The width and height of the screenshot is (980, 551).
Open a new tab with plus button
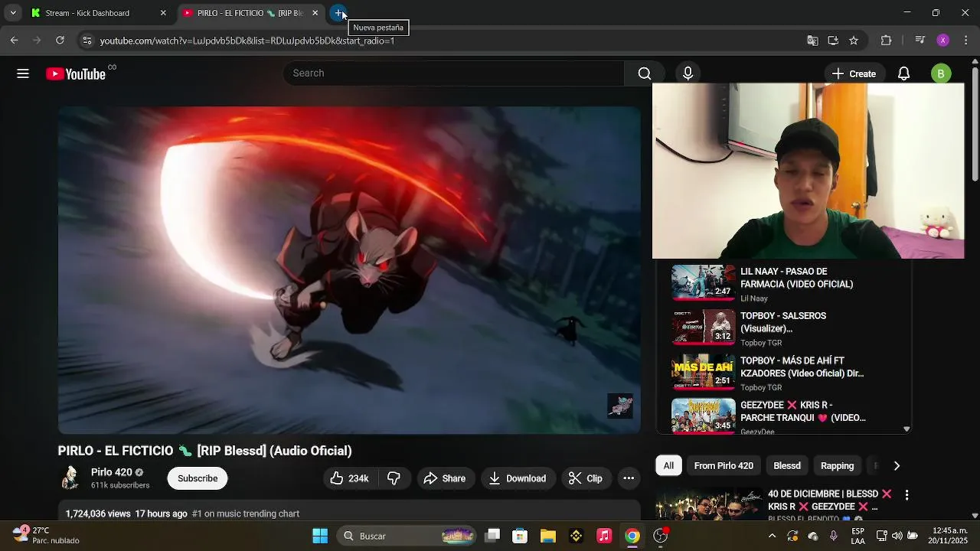pyautogui.click(x=339, y=13)
